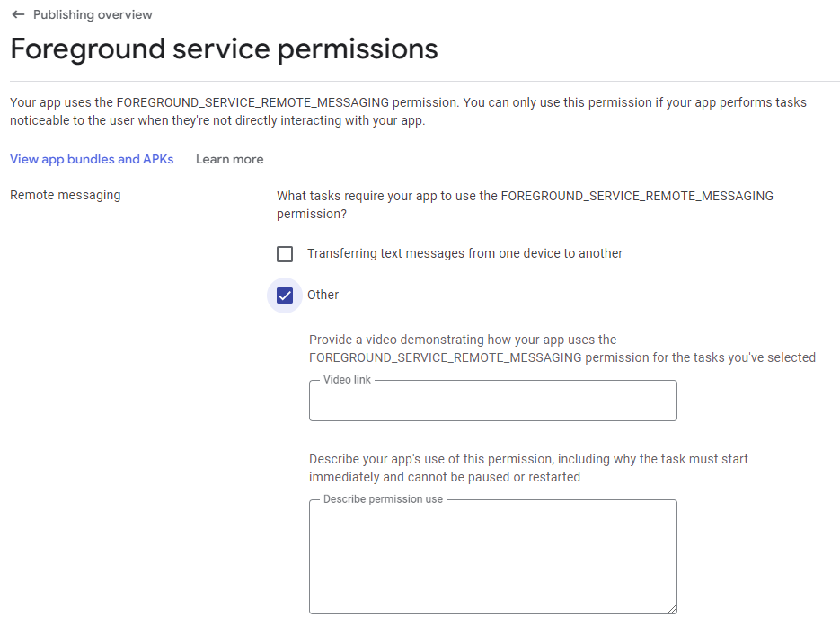Click the divider line below the heading

[x=424, y=82]
